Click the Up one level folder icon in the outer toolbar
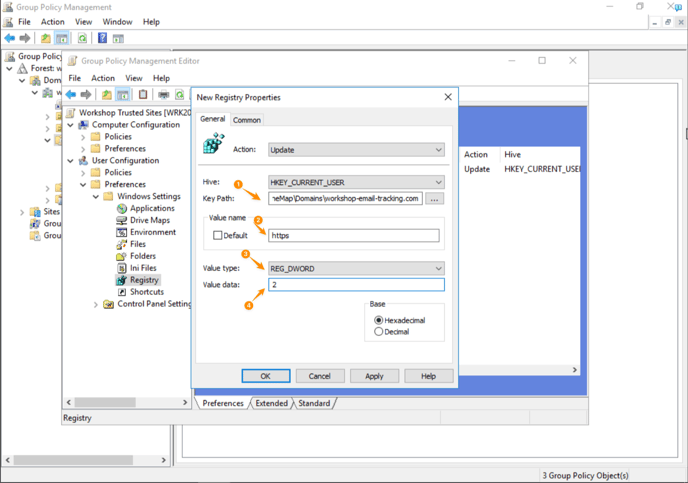 click(x=46, y=38)
